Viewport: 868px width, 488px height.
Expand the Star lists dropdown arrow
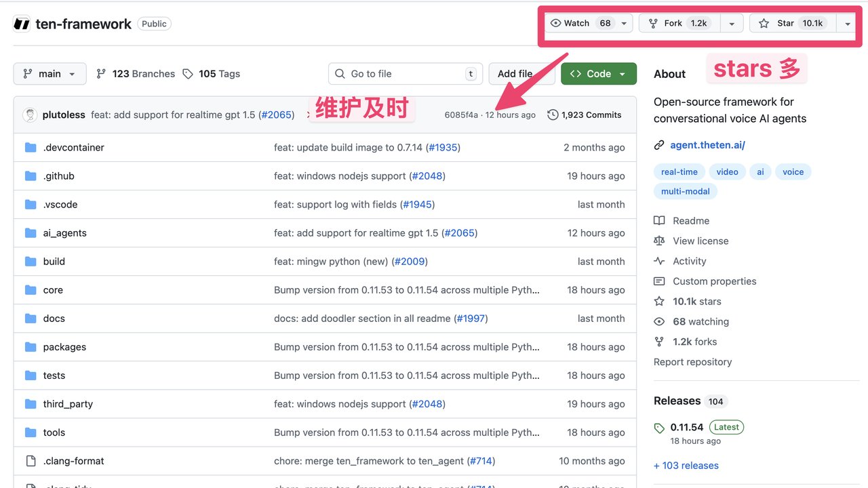[x=847, y=23]
